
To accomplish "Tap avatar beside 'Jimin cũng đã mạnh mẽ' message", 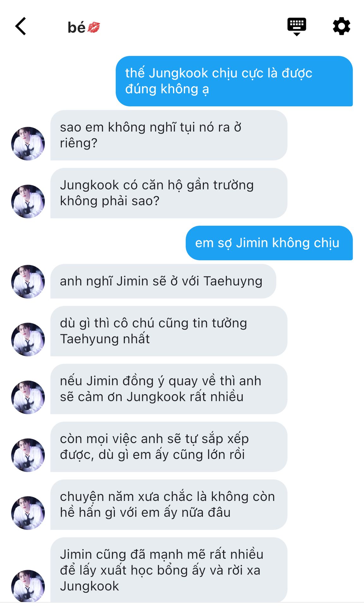I will point(28,586).
